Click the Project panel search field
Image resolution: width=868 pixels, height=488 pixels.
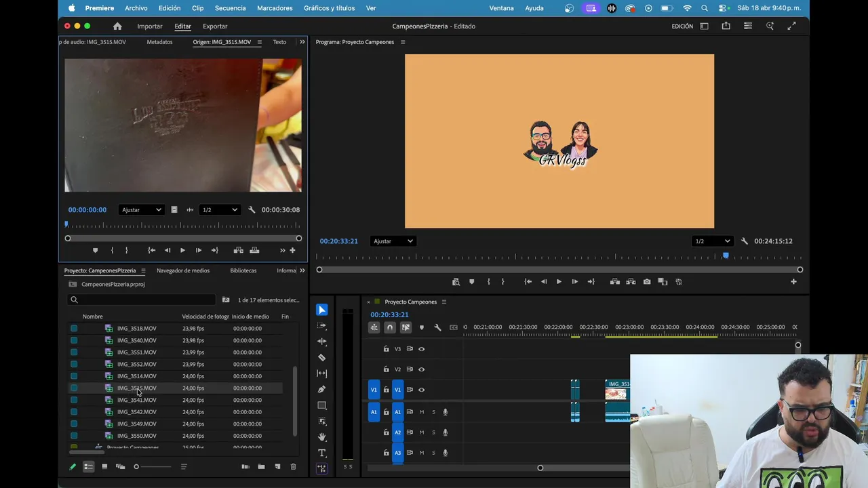pos(142,300)
